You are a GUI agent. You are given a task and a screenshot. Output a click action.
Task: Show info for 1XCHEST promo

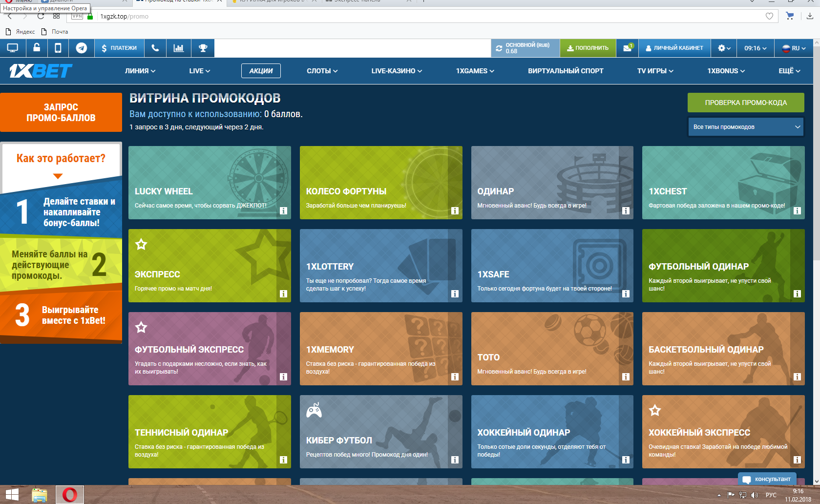797,211
